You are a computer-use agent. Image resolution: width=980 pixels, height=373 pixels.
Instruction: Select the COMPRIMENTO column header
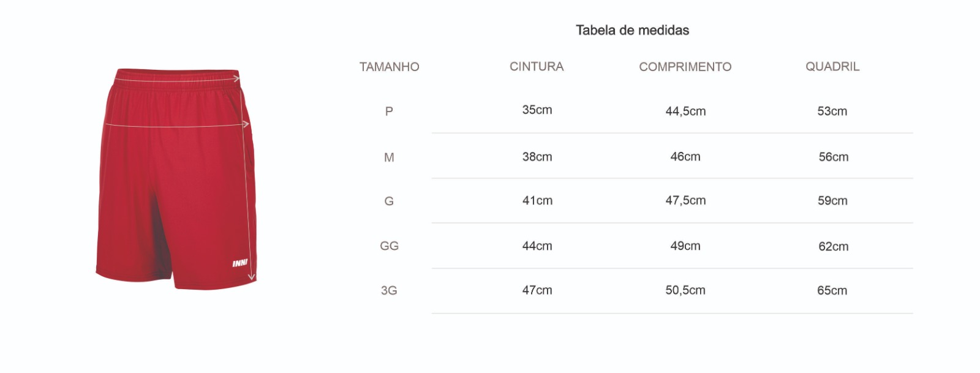[685, 67]
